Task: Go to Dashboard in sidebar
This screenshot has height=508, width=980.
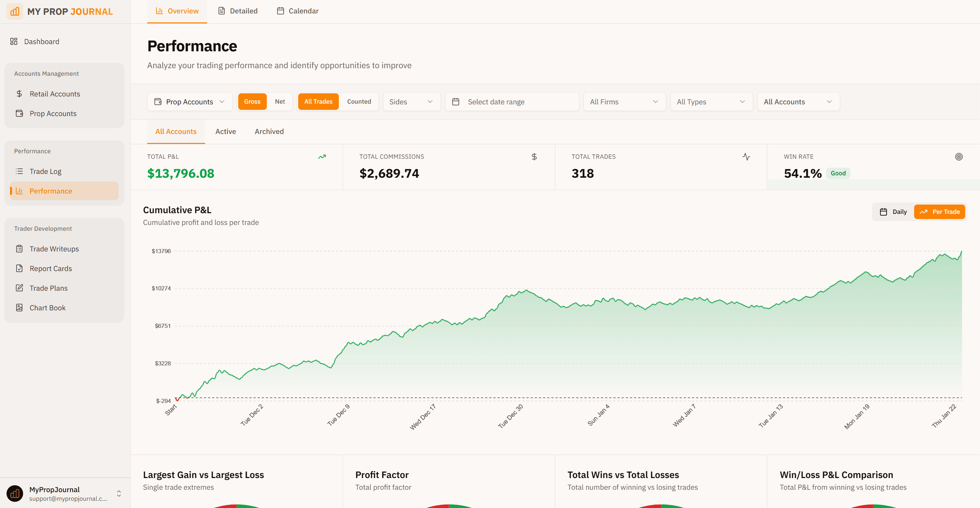Action: 64,41
